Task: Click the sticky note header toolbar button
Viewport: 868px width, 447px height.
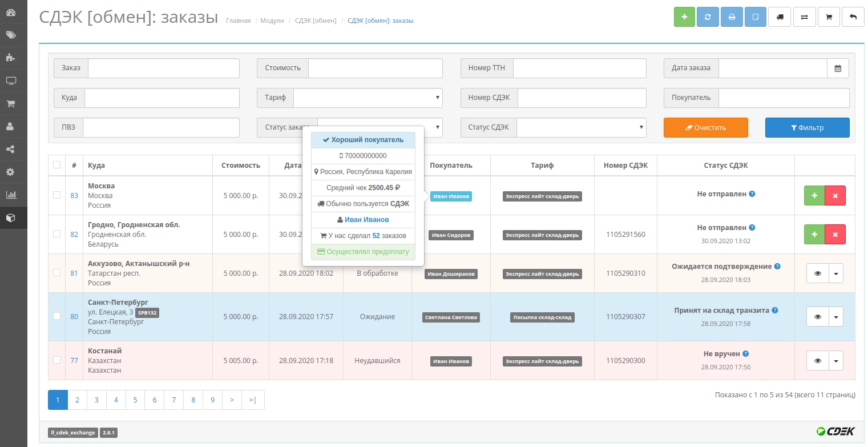Action: click(756, 17)
